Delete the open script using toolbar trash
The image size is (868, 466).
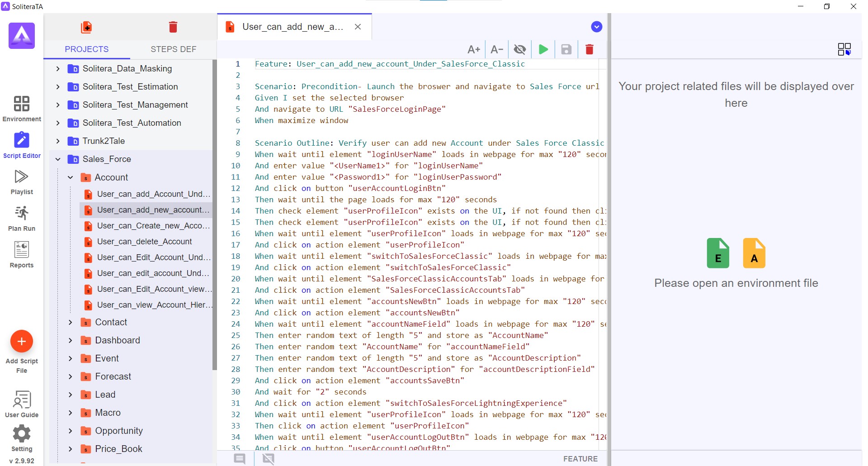pyautogui.click(x=590, y=49)
